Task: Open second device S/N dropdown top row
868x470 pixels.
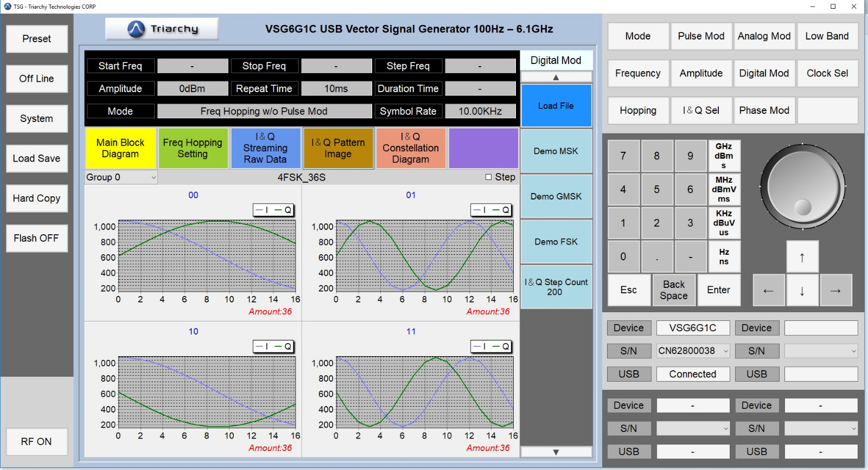Action: click(821, 351)
